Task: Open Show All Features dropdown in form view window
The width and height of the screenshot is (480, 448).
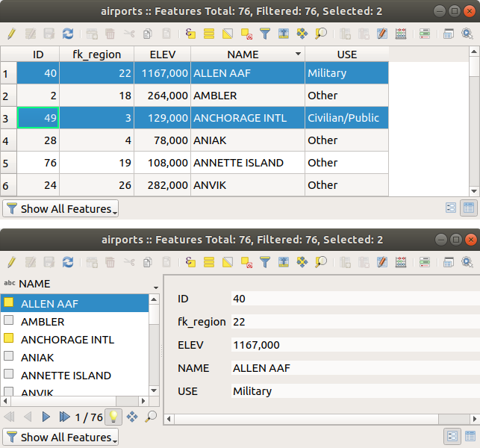Action: click(61, 438)
